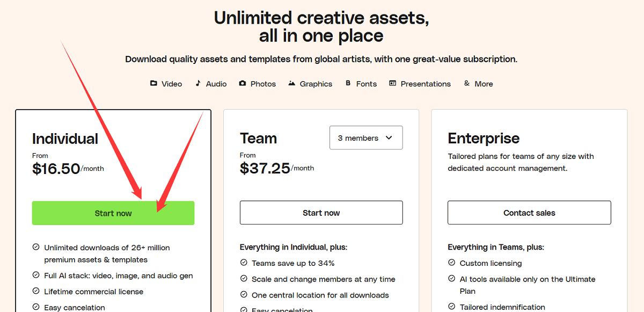Switch to the Photos category
644x312 pixels.
tap(263, 84)
